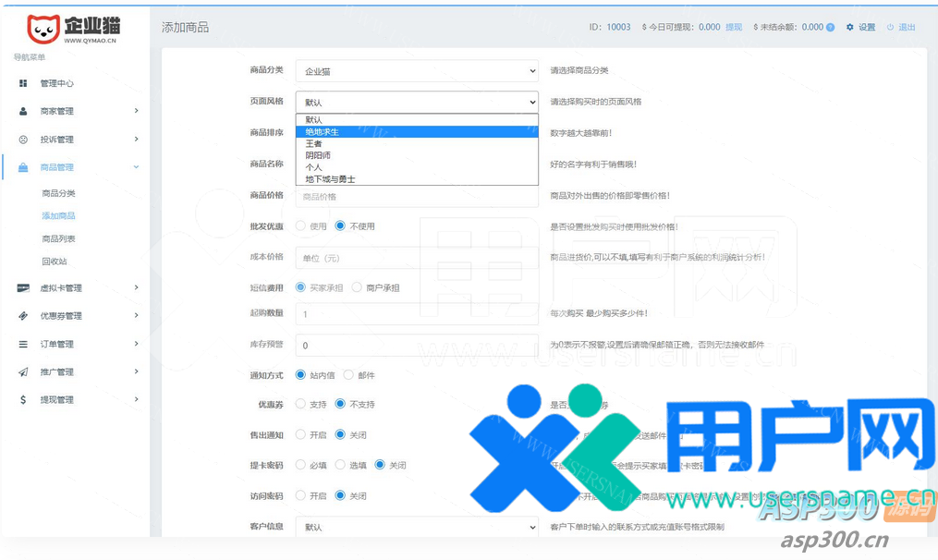Image resolution: width=938 pixels, height=560 pixels.
Task: Expand the 投诉管理 submenu
Action: click(x=137, y=139)
